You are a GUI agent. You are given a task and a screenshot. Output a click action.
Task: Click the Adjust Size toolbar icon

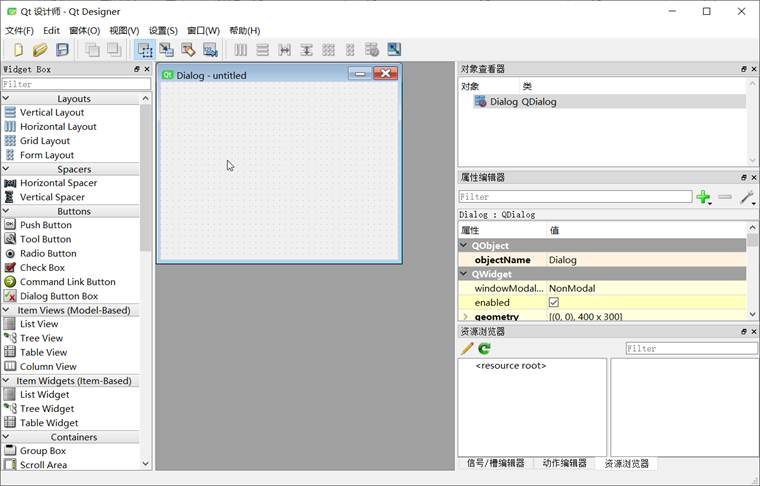(x=394, y=49)
